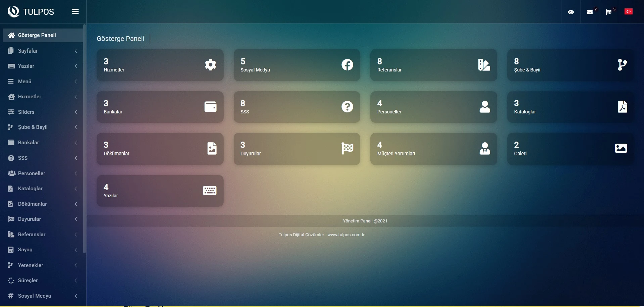The image size is (644, 307).
Task: Open Sosyal Medya sidebar item
Action: point(43,296)
